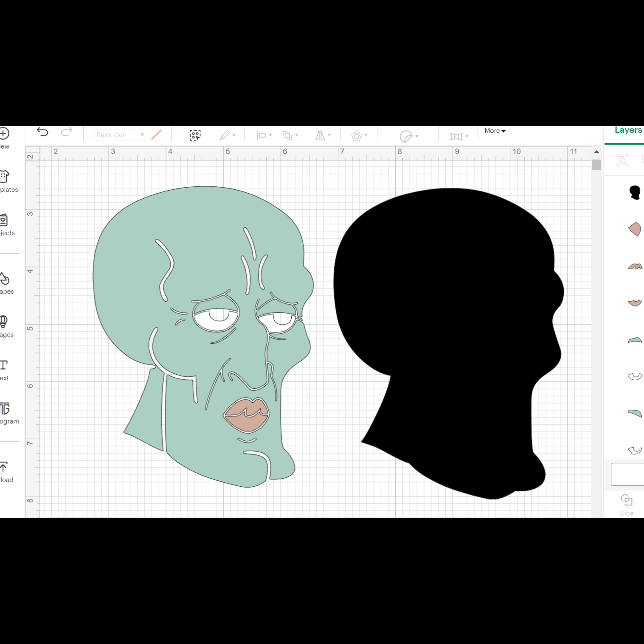Select the black silhouette layer thumbnail
Screen dimensions: 644x644
tap(635, 193)
